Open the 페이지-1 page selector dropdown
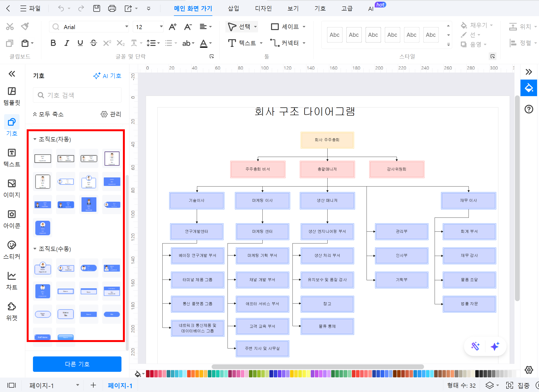 pyautogui.click(x=77, y=385)
